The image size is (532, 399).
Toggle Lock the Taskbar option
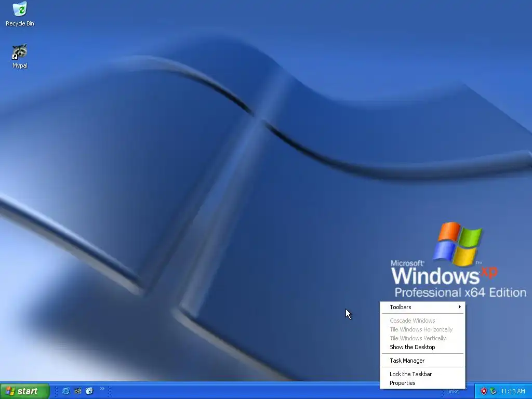click(423, 374)
